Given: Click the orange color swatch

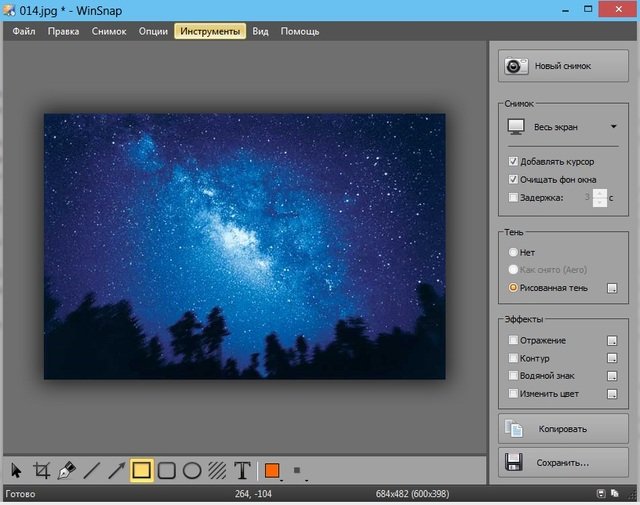Looking at the screenshot, I should [x=272, y=470].
